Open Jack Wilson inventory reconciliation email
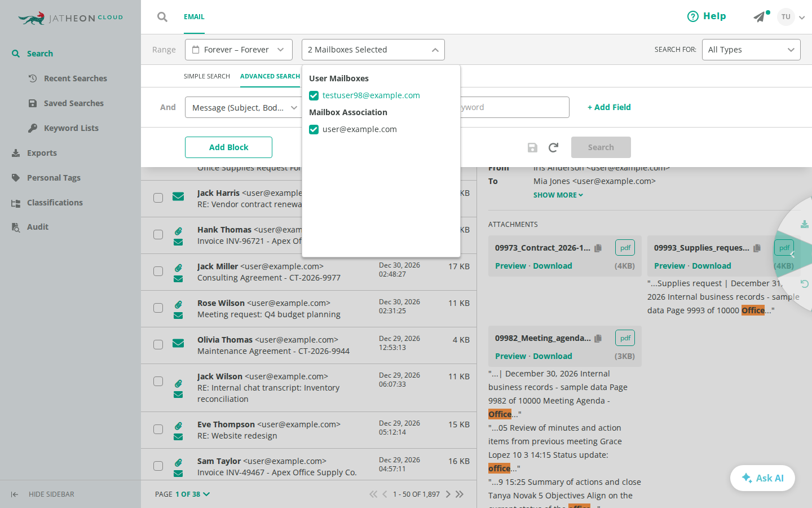The height and width of the screenshot is (508, 812). pos(308,388)
